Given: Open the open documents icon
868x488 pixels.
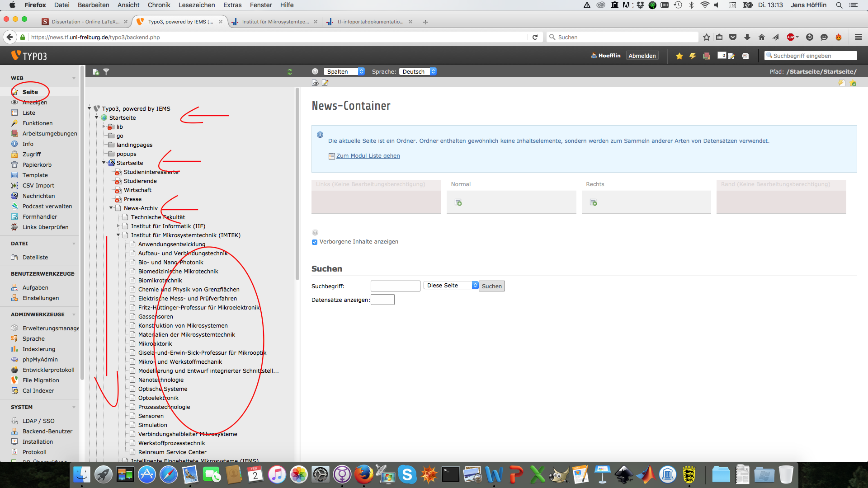Looking at the screenshot, I should point(726,56).
